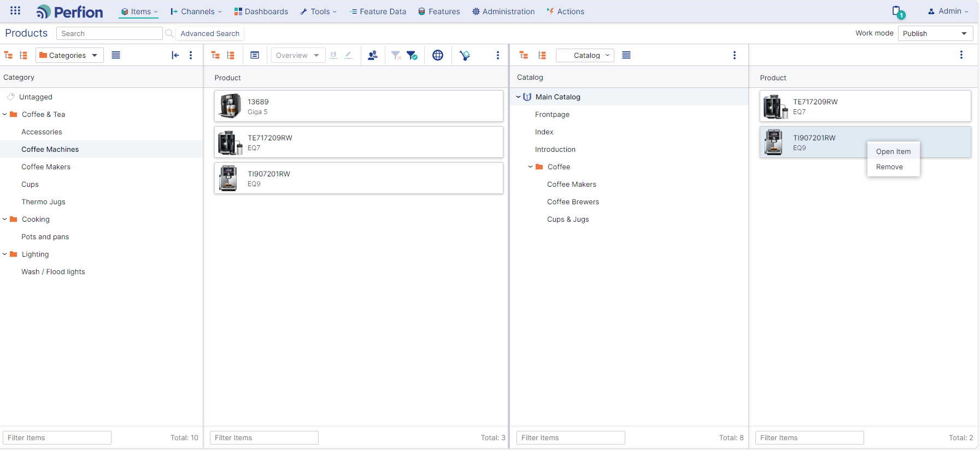Click the Products search field
Image resolution: width=980 pixels, height=450 pixels.
click(x=109, y=33)
